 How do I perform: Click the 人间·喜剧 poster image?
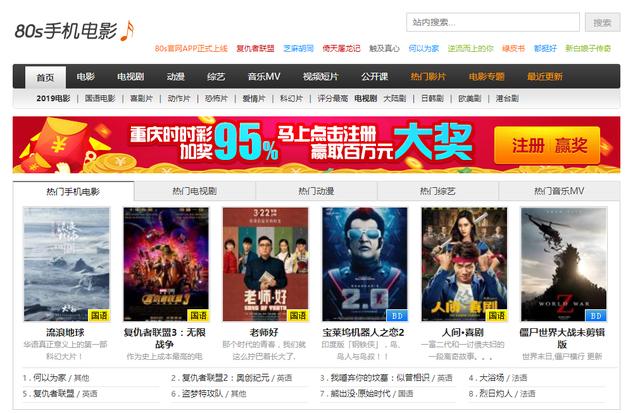(x=464, y=264)
